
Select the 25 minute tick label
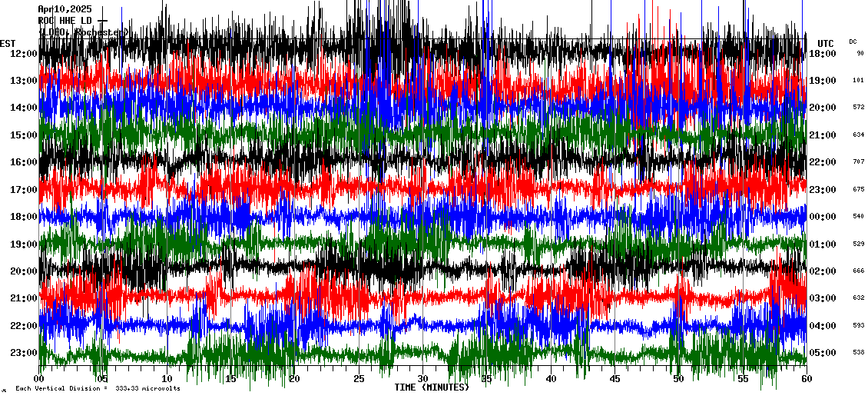pyautogui.click(x=359, y=379)
